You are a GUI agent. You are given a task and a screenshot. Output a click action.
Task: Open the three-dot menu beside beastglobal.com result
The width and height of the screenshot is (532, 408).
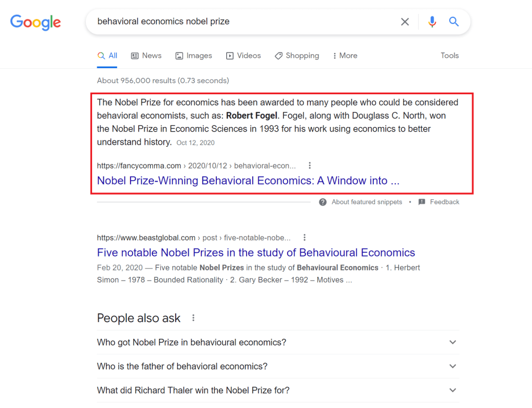(304, 237)
